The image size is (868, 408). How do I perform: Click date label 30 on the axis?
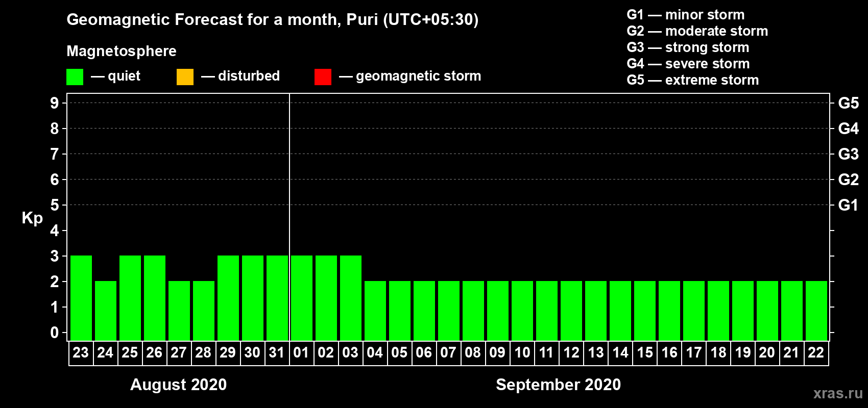pos(252,353)
